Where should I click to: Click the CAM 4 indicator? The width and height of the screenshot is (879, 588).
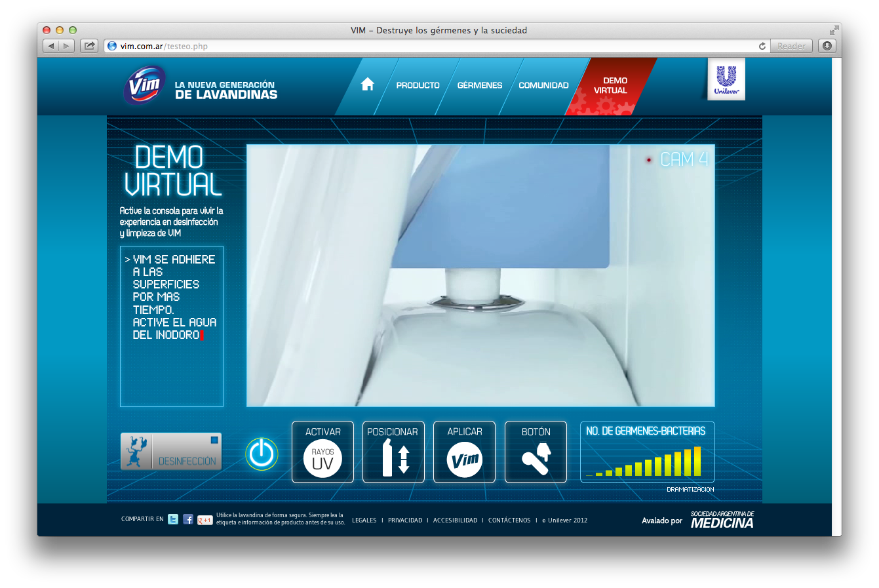(x=677, y=159)
